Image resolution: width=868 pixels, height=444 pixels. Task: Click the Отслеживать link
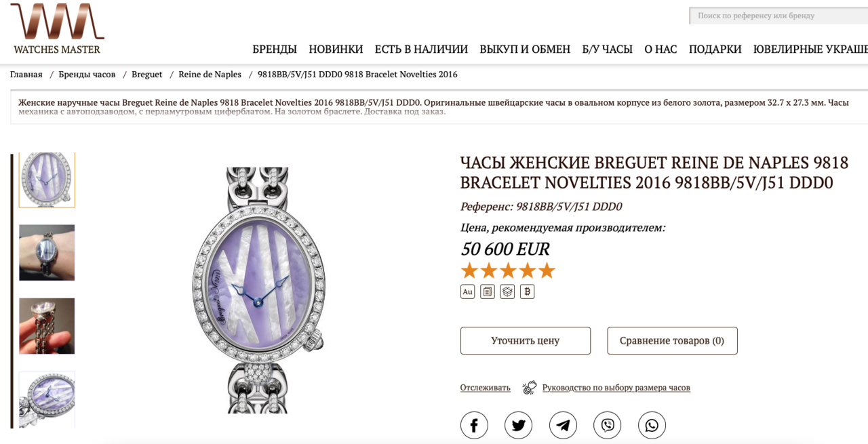point(486,388)
